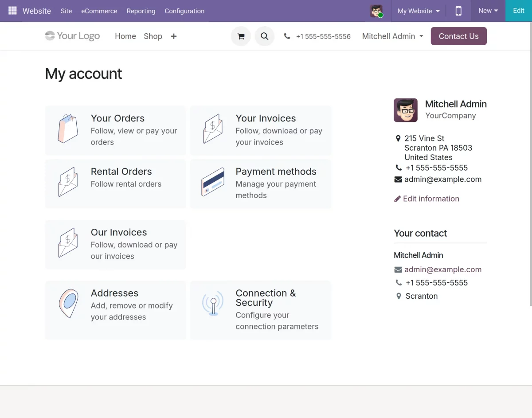Click phone icon next to +1 555-555-5555 in the profile address block
The image size is (532, 418).
(x=399, y=168)
